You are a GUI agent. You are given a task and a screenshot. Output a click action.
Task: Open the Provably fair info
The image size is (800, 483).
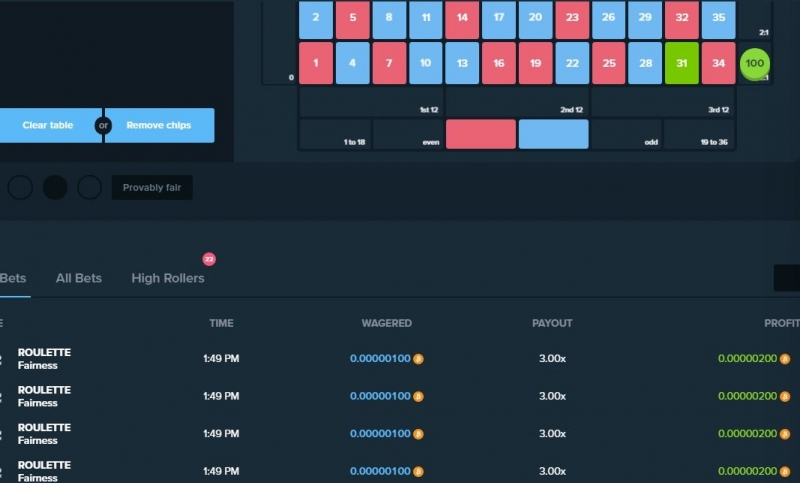click(x=152, y=187)
